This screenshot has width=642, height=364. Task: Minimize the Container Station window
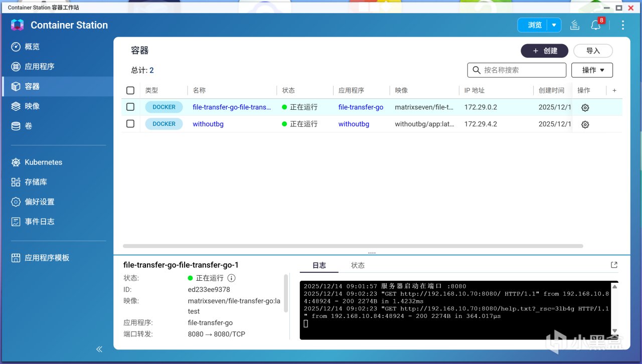606,8
